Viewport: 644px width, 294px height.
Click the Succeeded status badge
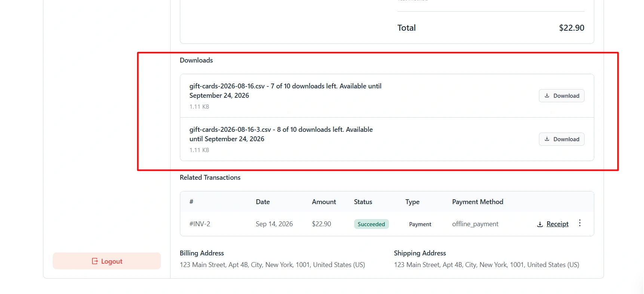point(371,224)
